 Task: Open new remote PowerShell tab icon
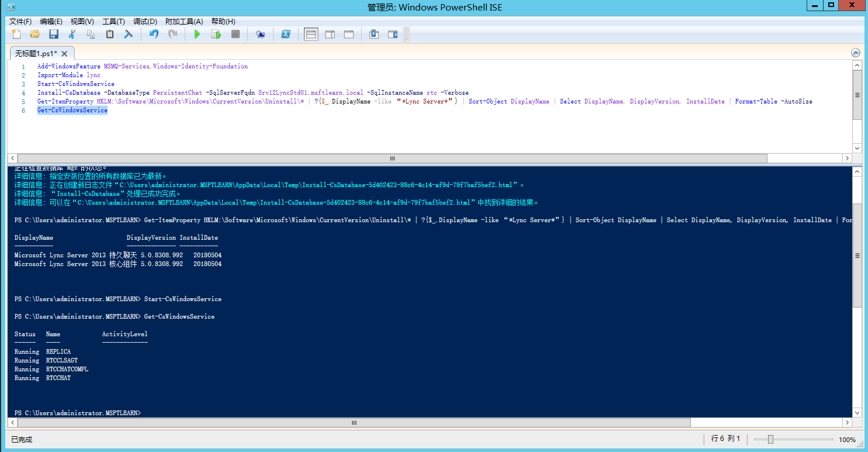click(x=261, y=34)
